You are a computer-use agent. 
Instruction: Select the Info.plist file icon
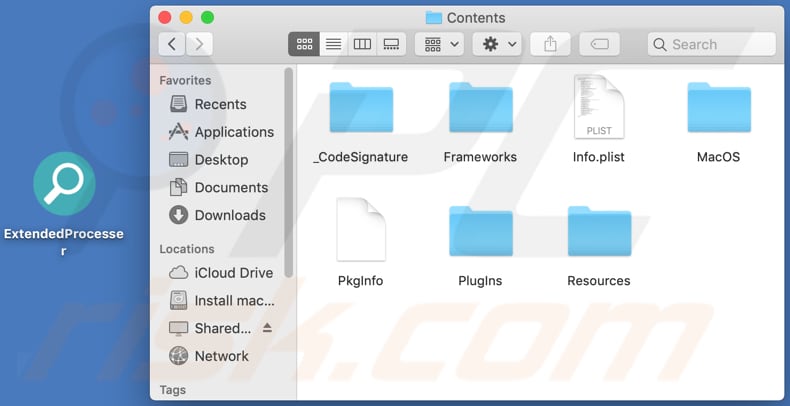(x=599, y=107)
